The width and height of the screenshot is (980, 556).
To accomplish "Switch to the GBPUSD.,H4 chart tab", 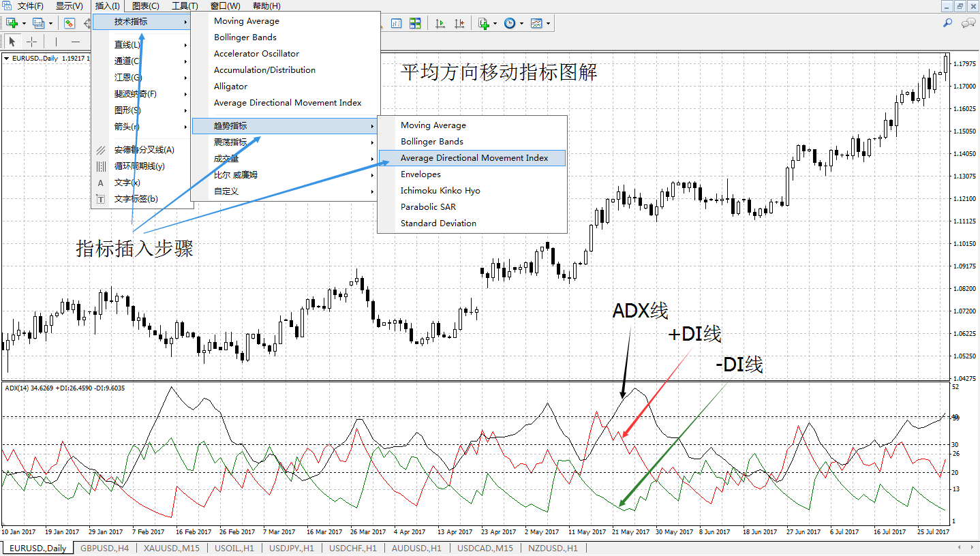I will [x=104, y=549].
